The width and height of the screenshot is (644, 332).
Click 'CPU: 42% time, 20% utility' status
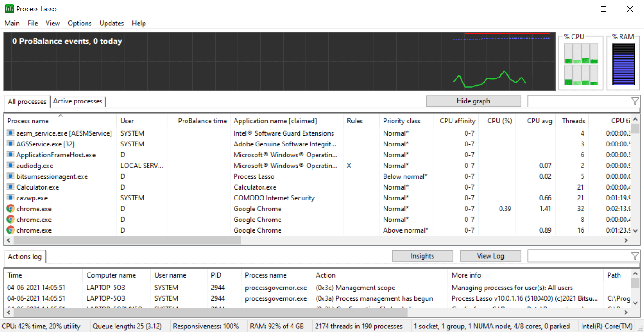pyautogui.click(x=41, y=326)
